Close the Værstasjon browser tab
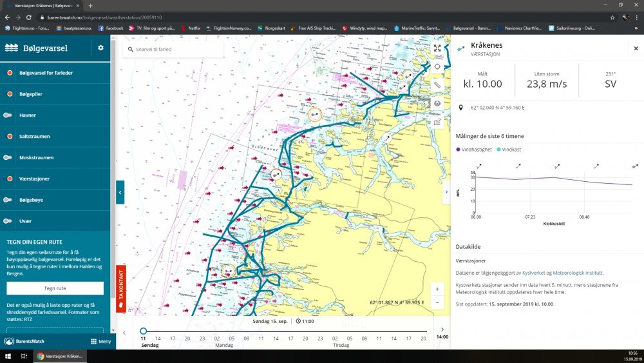The width and height of the screenshot is (644, 363). point(78,6)
